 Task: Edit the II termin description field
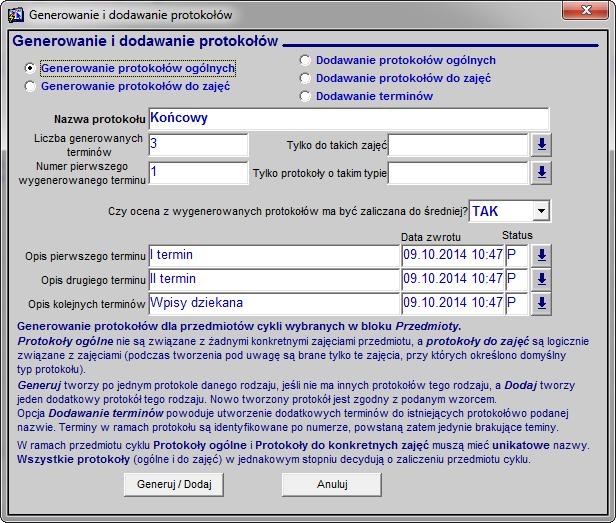click(x=274, y=279)
